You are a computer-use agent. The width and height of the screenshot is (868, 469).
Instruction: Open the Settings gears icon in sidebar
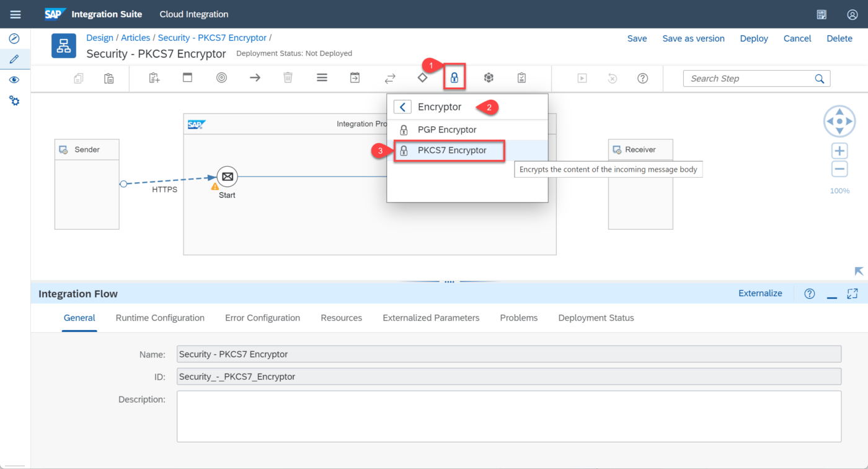[14, 100]
